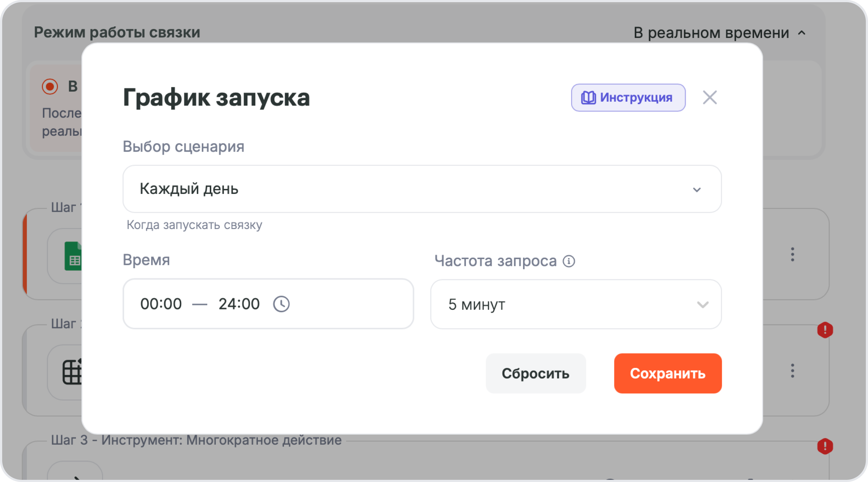868x482 pixels.
Task: Click the red error badge on step 3
Action: coord(825,446)
